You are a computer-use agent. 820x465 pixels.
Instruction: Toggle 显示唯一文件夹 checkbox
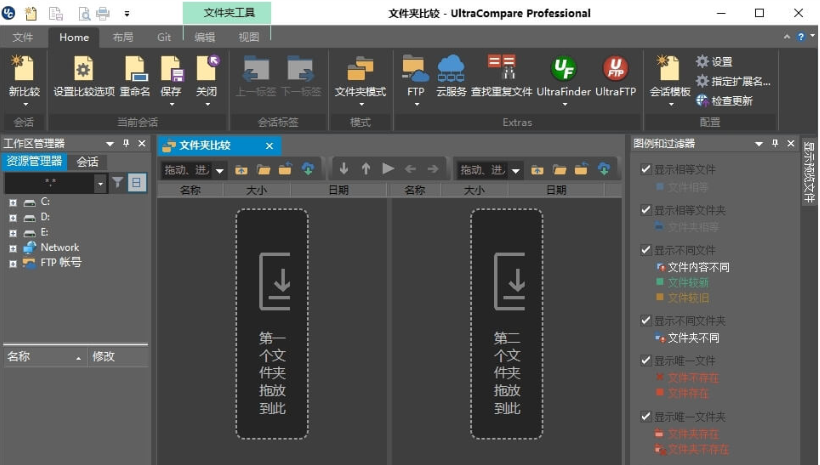pyautogui.click(x=646, y=416)
